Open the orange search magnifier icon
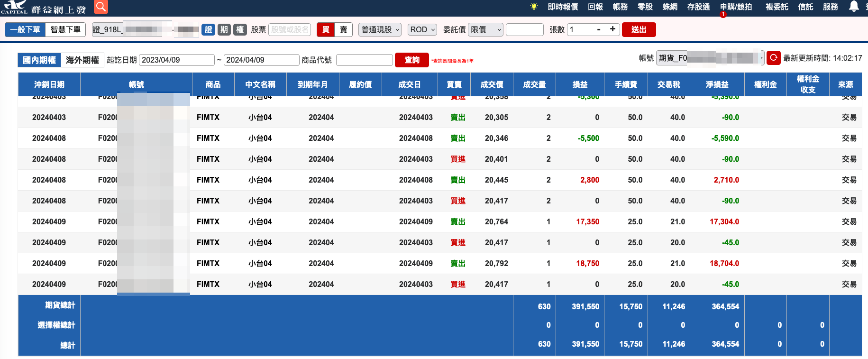 click(x=101, y=7)
